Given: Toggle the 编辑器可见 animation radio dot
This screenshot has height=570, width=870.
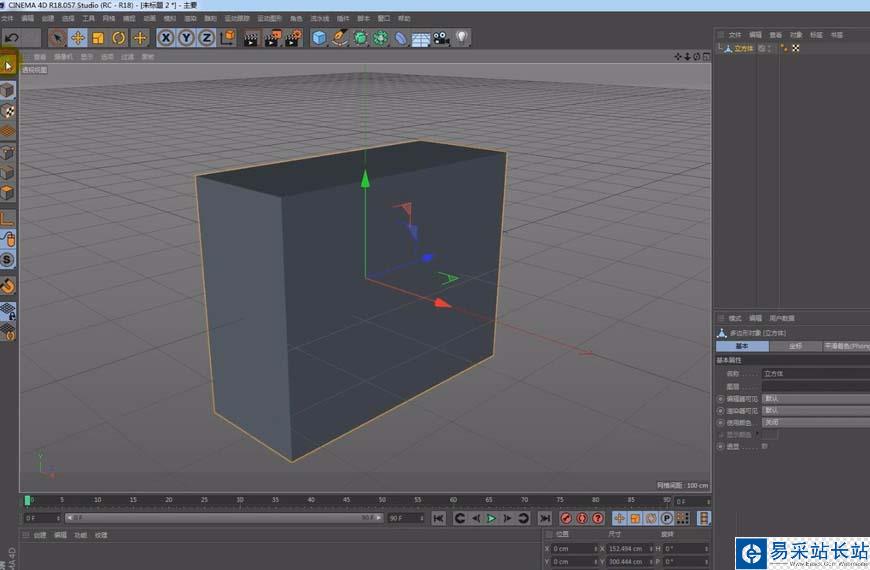Looking at the screenshot, I should click(720, 399).
